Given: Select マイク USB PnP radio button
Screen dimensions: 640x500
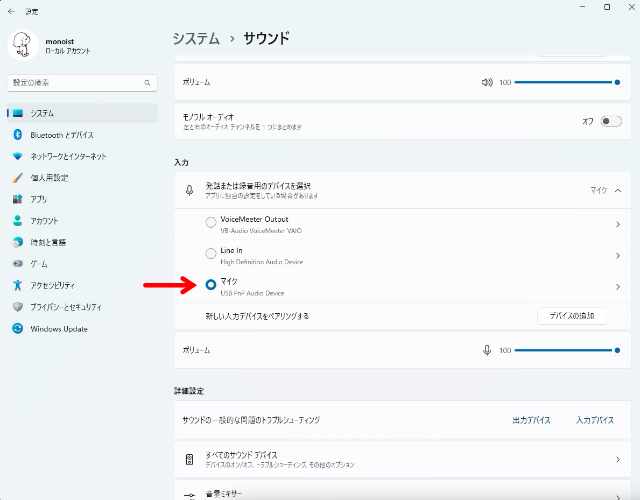Looking at the screenshot, I should point(211,284).
